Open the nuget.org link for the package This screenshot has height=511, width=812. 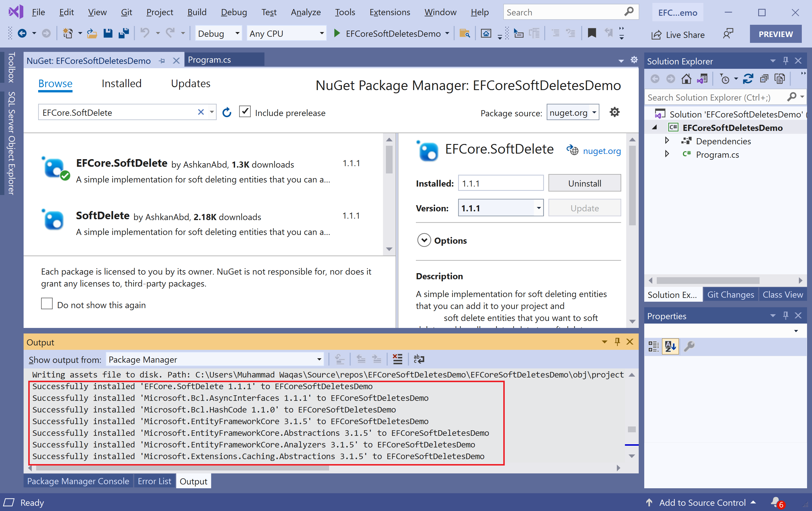tap(602, 151)
